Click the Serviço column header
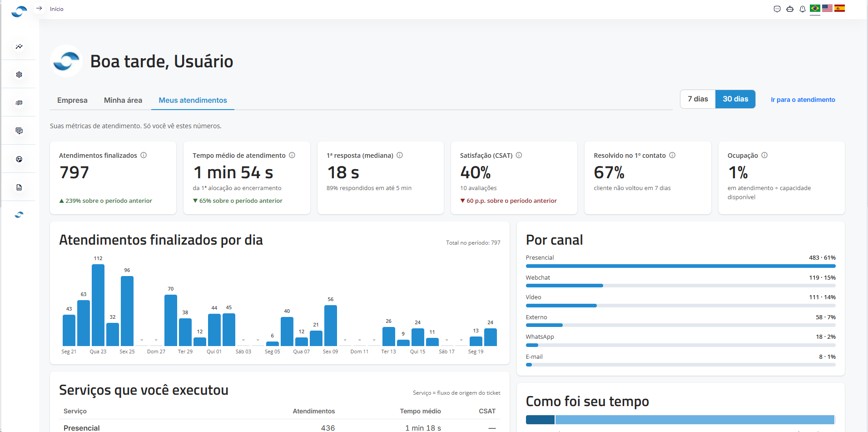Image resolution: width=868 pixels, height=432 pixels. [75, 411]
